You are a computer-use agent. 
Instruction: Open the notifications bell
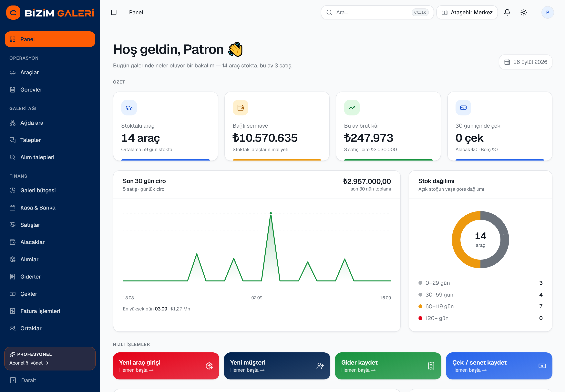507,12
